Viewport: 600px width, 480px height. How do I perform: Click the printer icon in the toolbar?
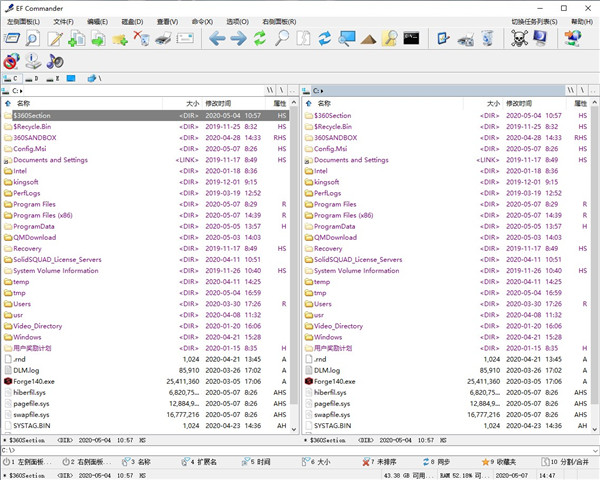[163, 39]
